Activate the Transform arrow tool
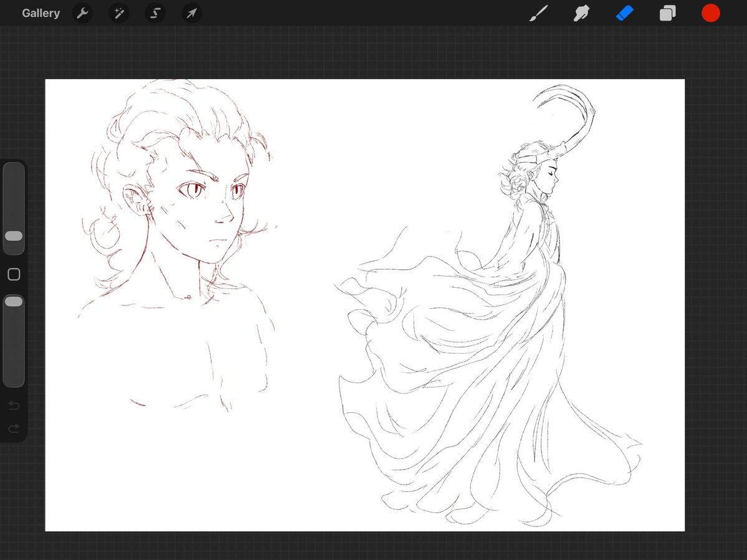The image size is (747, 560). tap(191, 13)
